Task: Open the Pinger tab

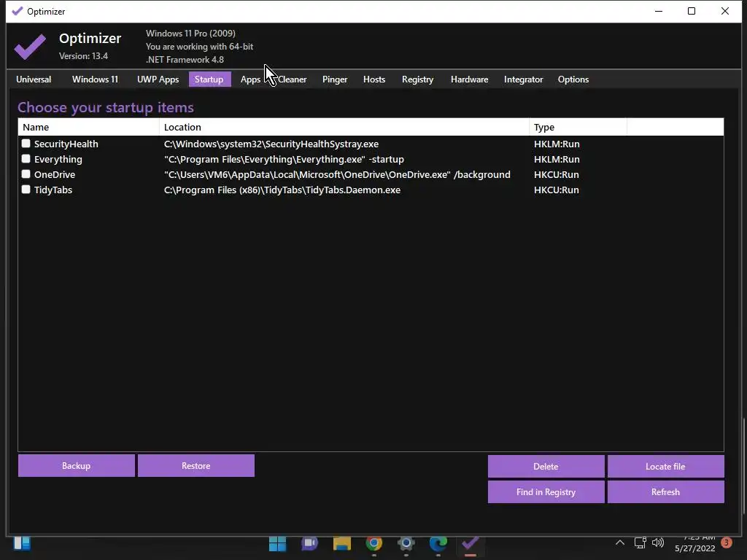Action: tap(334, 79)
